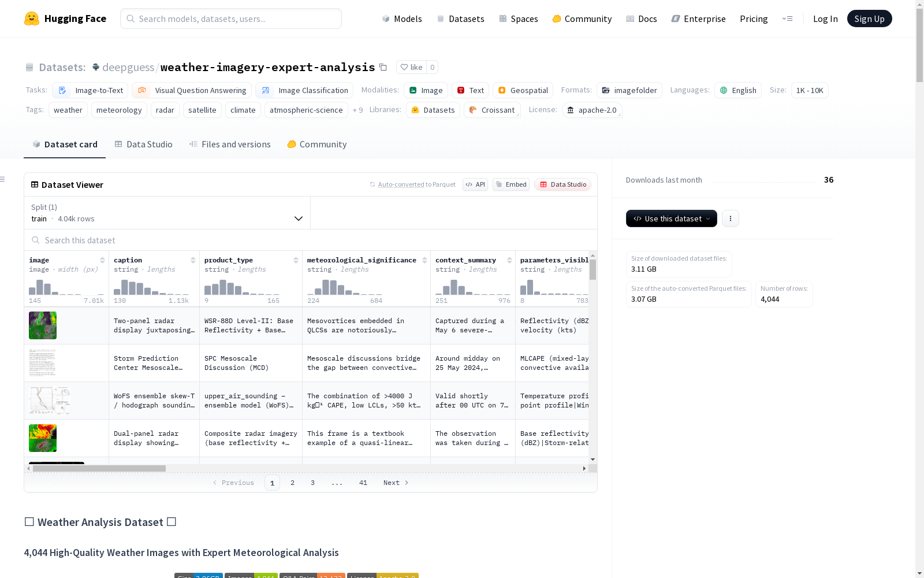Sort by the caption column arrows
The height and width of the screenshot is (578, 924).
[x=193, y=260]
